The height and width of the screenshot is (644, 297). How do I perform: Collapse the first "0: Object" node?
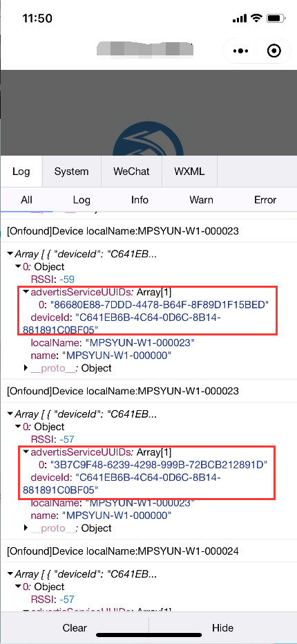point(18,266)
